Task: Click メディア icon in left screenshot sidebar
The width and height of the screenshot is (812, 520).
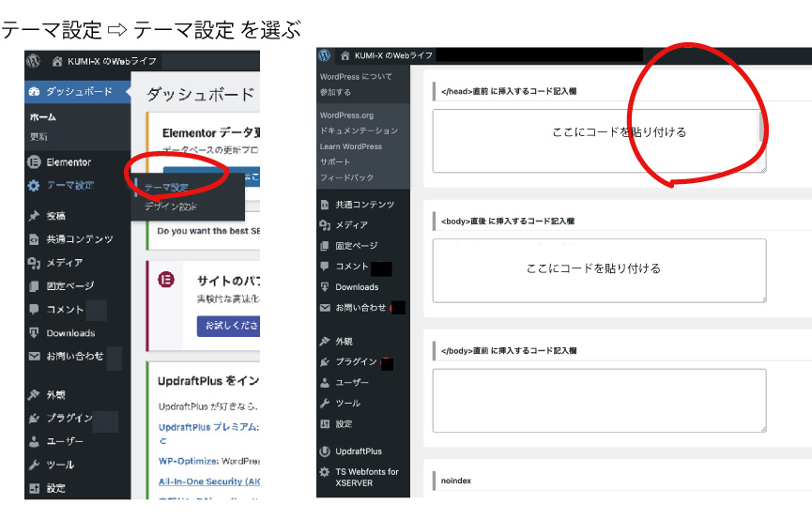Action: [x=34, y=263]
